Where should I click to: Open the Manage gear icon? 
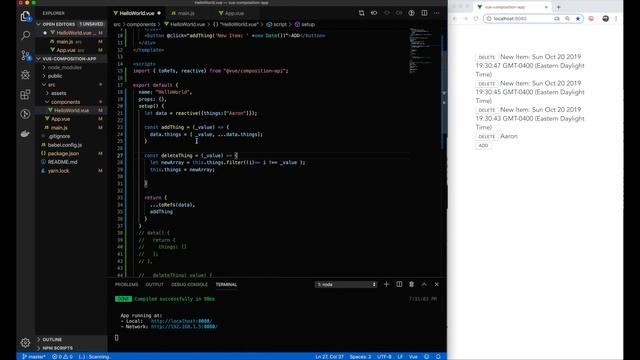click(x=25, y=342)
